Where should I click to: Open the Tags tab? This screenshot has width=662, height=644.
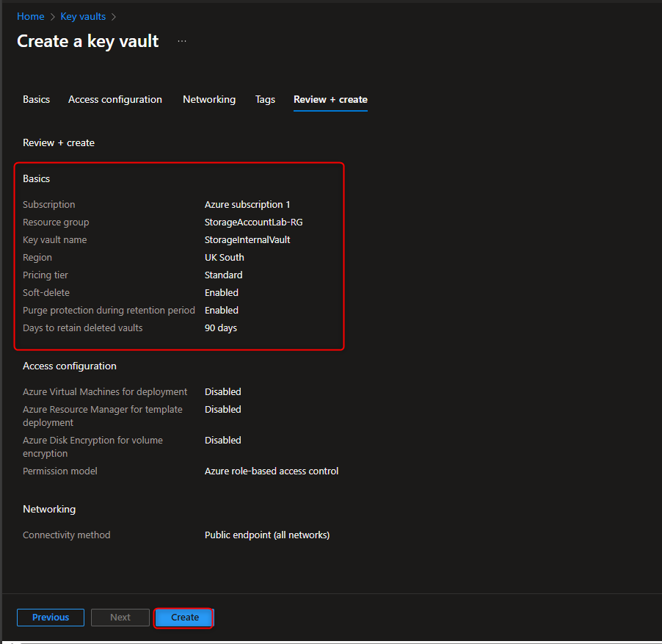click(265, 99)
